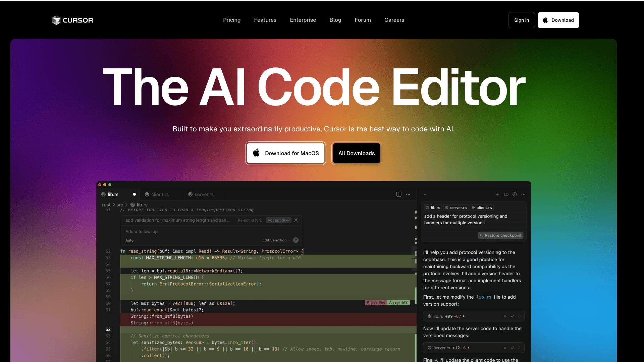644x362 pixels.
Task: Click the Sanitize control characters comment
Action: click(x=170, y=336)
